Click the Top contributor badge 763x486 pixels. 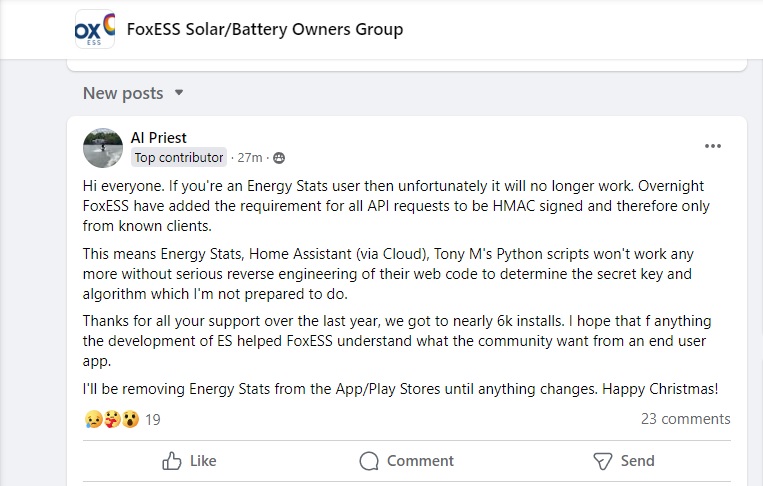(179, 157)
